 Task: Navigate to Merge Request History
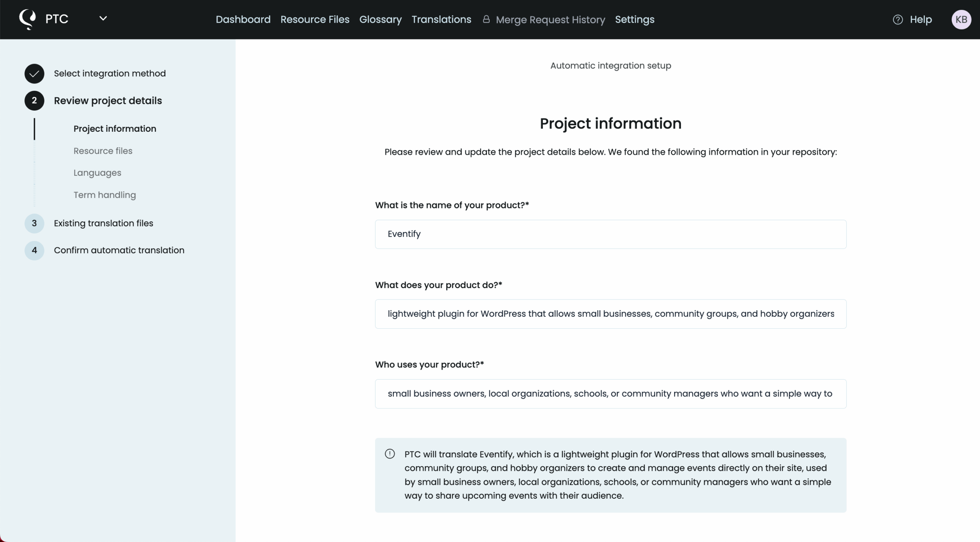pyautogui.click(x=550, y=20)
